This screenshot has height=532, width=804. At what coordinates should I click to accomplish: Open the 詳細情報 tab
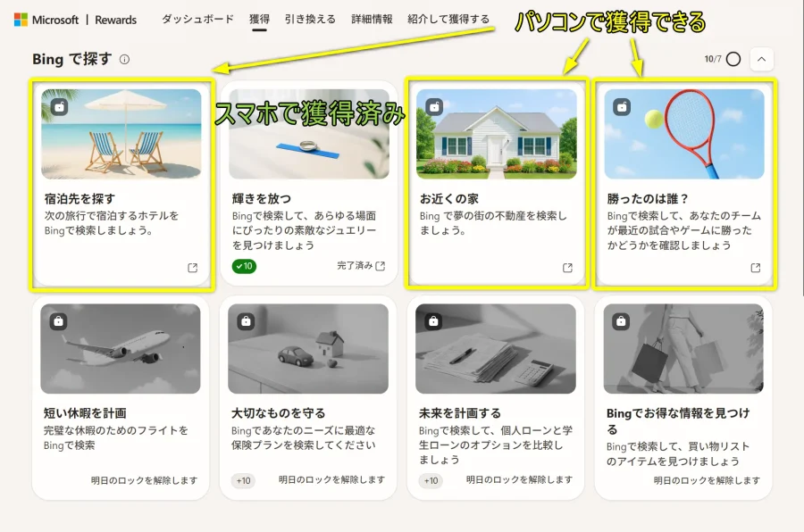coord(372,19)
